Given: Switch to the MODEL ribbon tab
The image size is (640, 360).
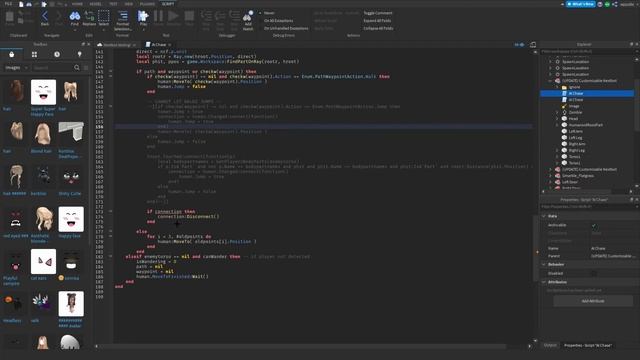Looking at the screenshot, I should [x=96, y=4].
